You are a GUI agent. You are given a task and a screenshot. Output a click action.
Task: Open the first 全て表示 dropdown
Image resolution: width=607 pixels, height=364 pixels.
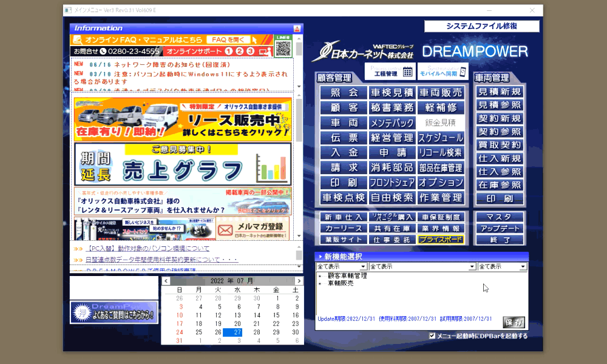(341, 266)
